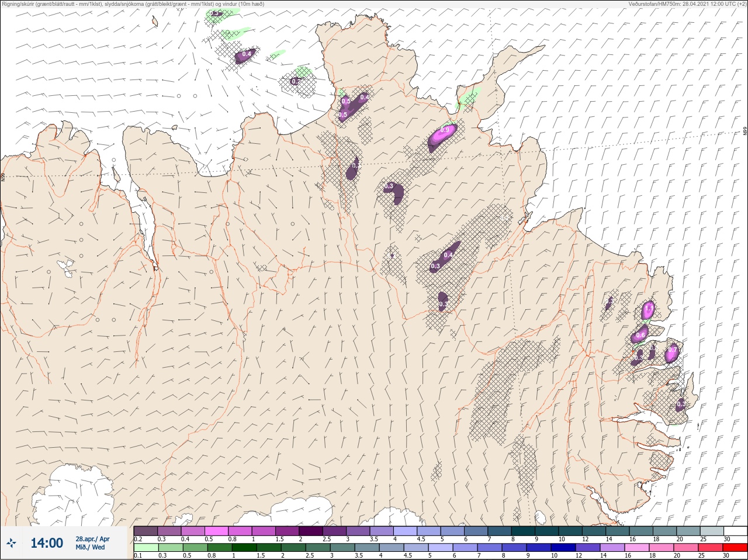This screenshot has width=748, height=560.
Task: Select the lower legend swatch starting at 4
Action: click(x=392, y=548)
